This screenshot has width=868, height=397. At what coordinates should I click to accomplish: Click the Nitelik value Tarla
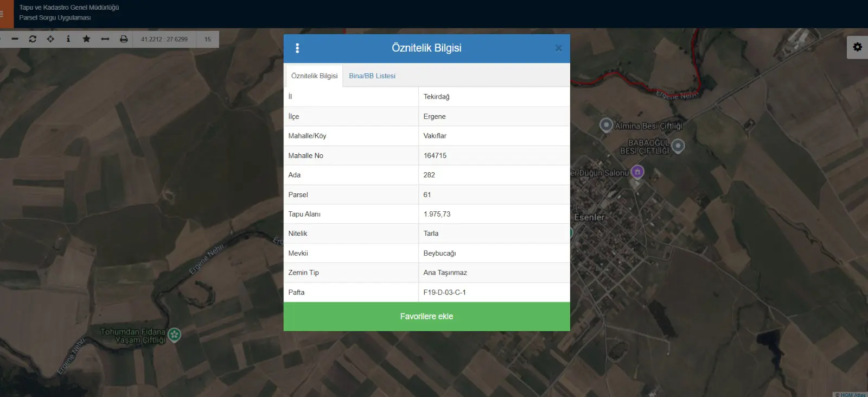(x=431, y=234)
